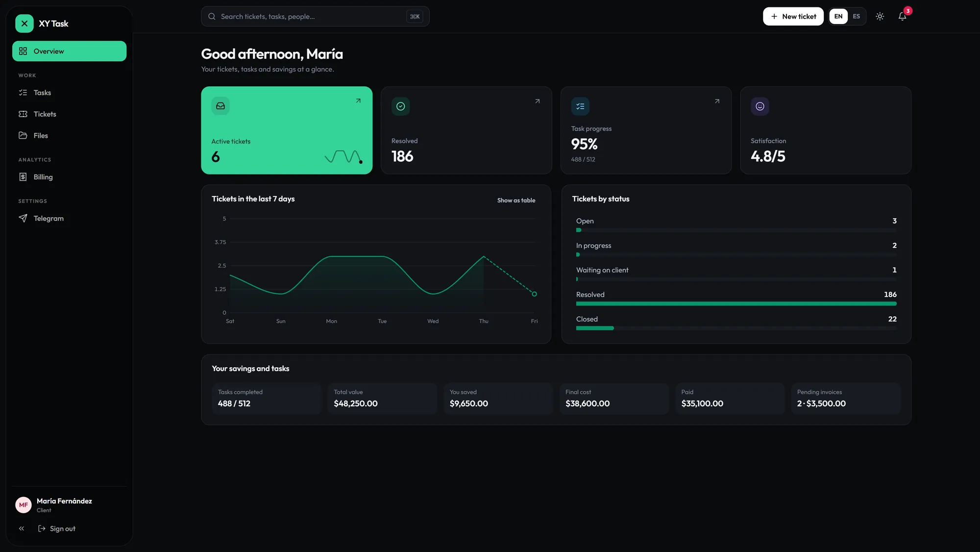Click the Open status row label
980x552 pixels.
[x=585, y=221]
